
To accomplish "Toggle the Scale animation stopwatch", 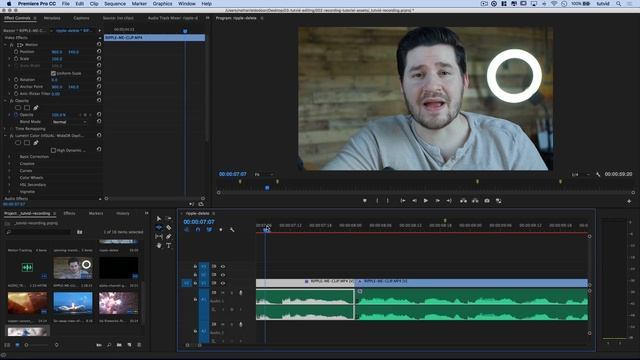I will [x=16, y=59].
